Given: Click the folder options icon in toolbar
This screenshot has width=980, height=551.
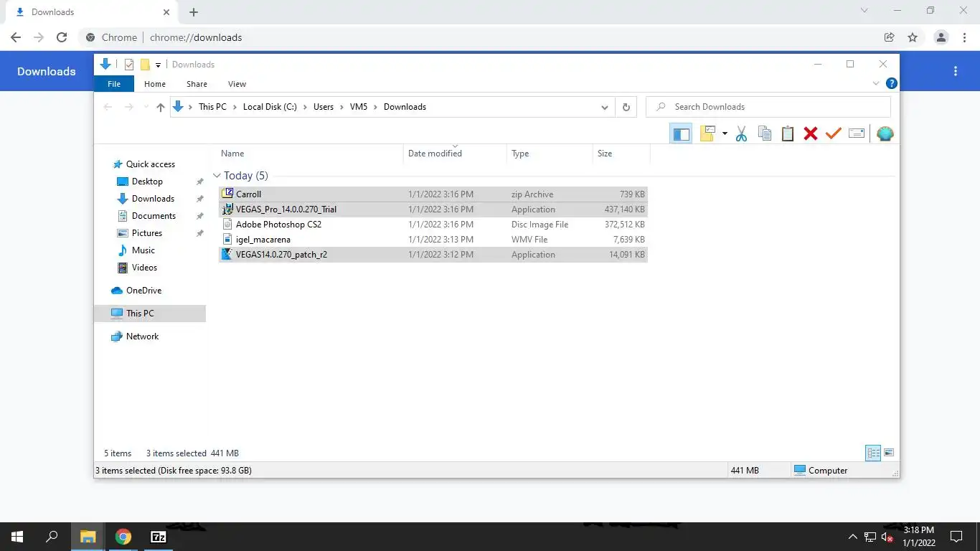Looking at the screenshot, I should pos(708,133).
